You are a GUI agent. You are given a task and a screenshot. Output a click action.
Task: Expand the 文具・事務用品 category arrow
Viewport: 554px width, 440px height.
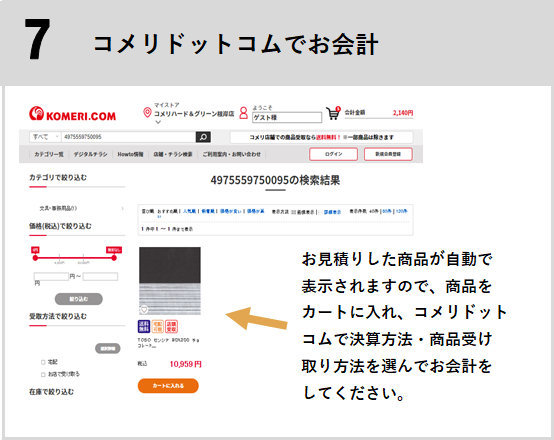point(123,209)
